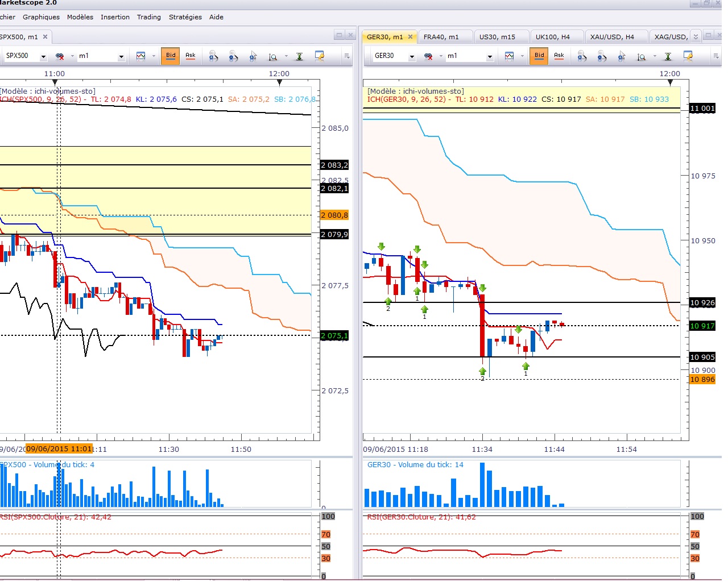728x582 pixels.
Task: Open GER30 toolbar overflow options
Action: tap(715, 56)
